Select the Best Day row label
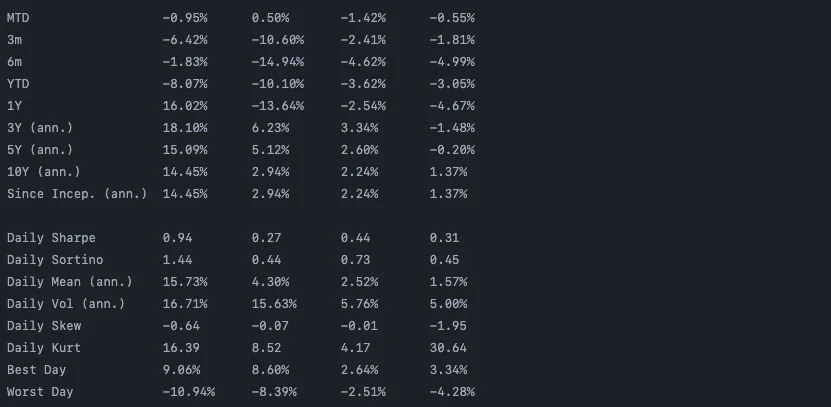 coord(36,370)
